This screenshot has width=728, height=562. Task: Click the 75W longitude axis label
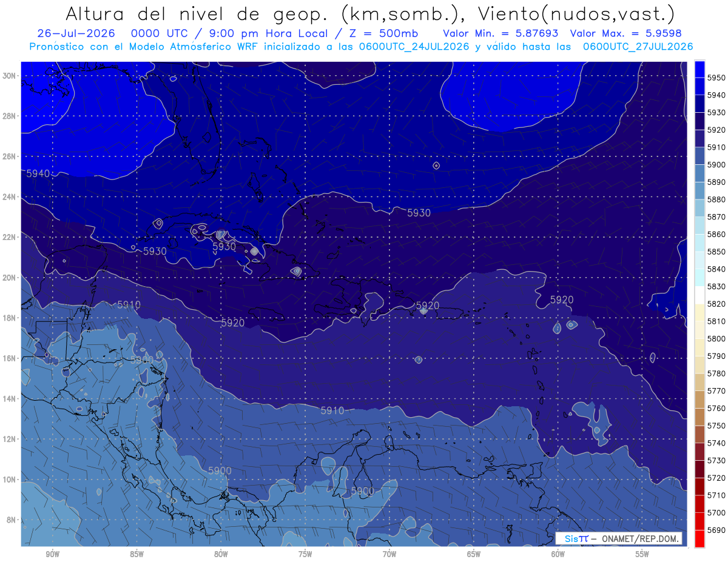305,554
